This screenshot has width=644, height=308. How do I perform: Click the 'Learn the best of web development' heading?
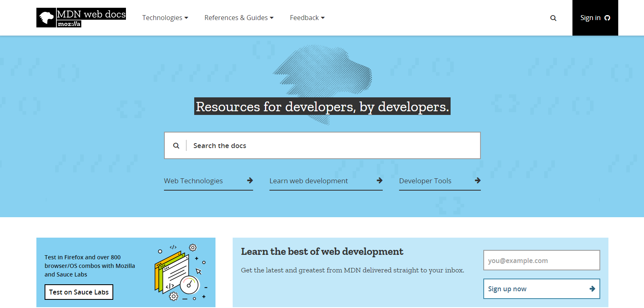[x=322, y=252]
